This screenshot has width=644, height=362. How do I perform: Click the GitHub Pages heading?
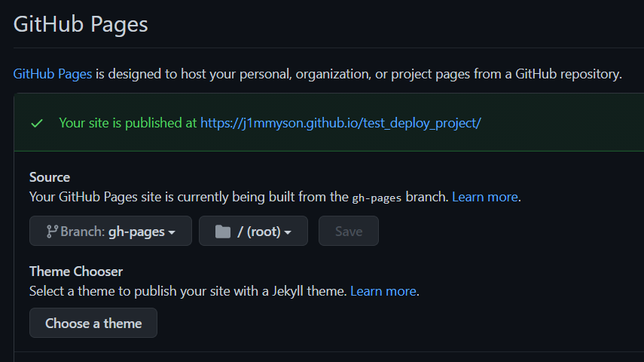coord(81,24)
